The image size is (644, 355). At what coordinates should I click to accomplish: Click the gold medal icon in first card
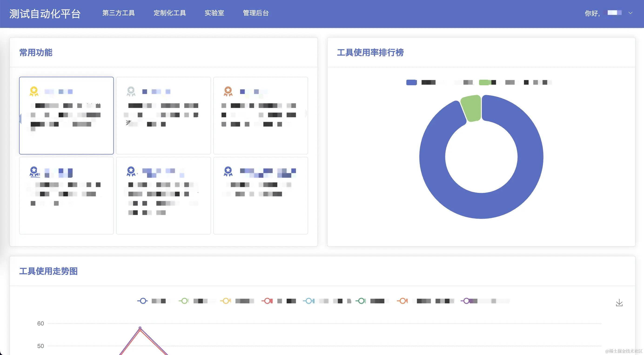34,91
